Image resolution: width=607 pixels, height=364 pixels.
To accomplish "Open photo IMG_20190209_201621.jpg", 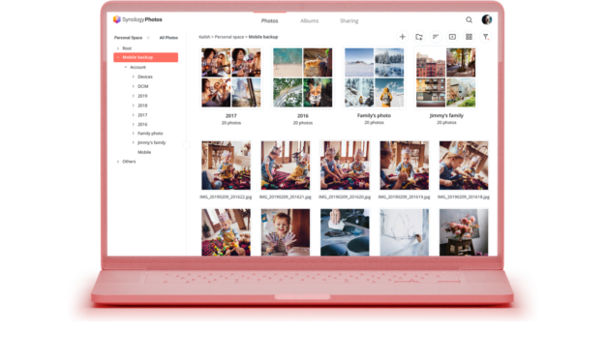I will point(286,166).
